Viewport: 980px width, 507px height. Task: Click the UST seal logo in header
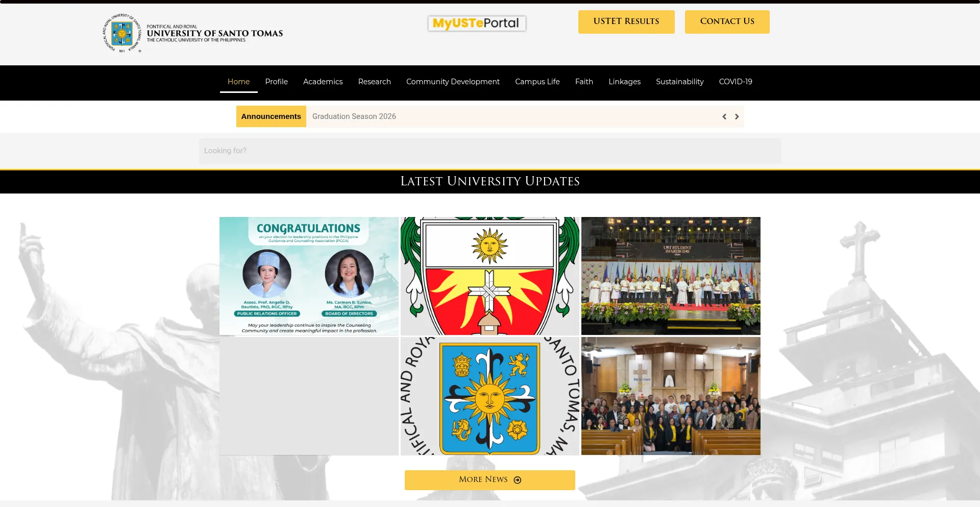(122, 33)
